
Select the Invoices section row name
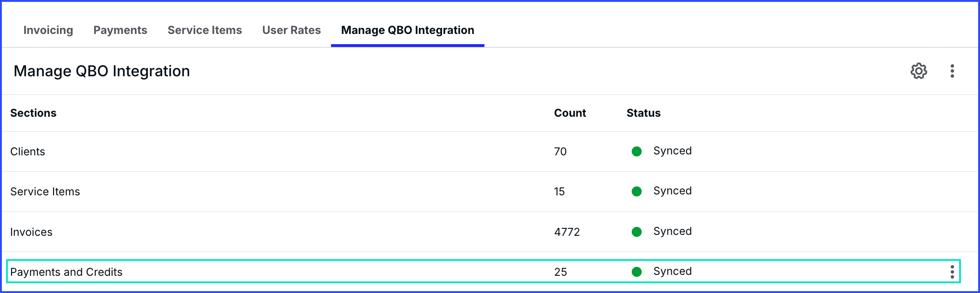[x=31, y=232]
